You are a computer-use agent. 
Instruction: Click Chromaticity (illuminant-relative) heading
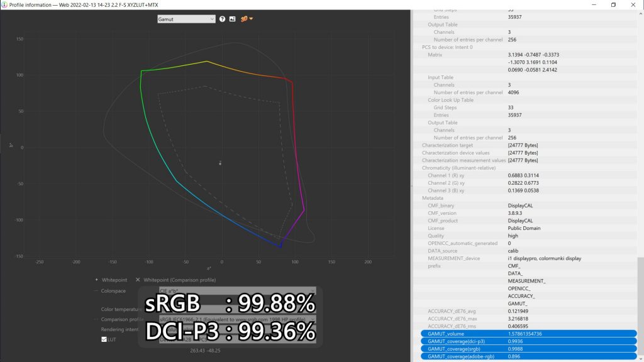pyautogui.click(x=458, y=168)
